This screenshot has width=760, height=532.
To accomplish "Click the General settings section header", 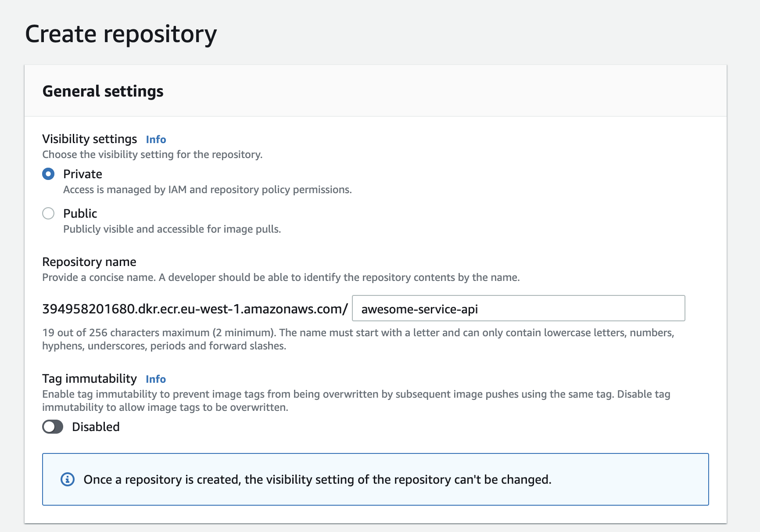I will 103,91.
